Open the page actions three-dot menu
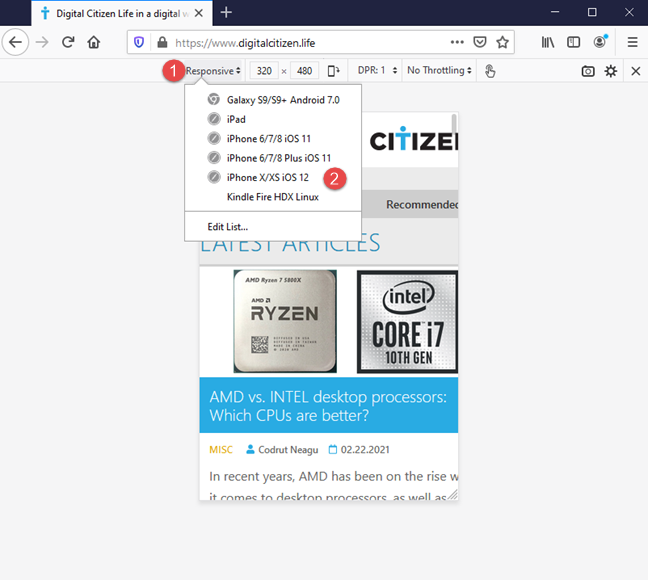Viewport: 648px width, 580px height. (457, 42)
